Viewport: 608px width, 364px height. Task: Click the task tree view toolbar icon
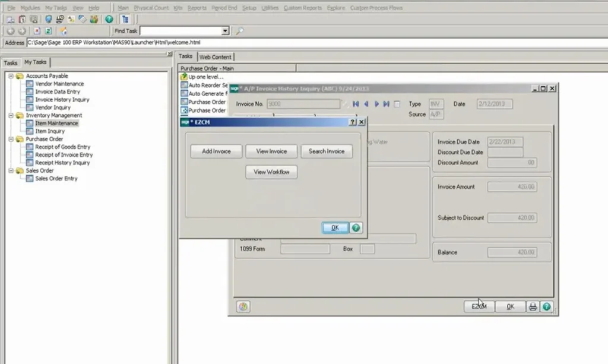(x=125, y=20)
